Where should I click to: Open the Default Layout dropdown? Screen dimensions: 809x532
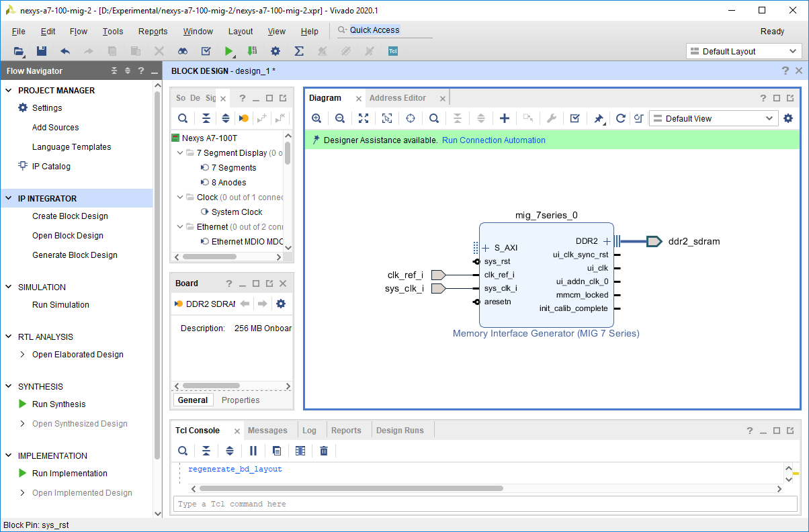744,51
